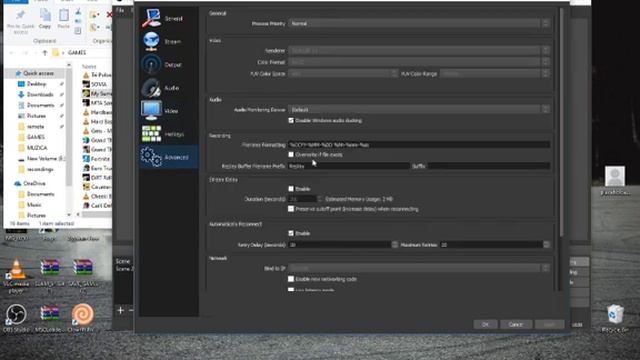Select GAMES folder in Explorer pane
Screen dimensions: 640x360
pyautogui.click(x=36, y=137)
